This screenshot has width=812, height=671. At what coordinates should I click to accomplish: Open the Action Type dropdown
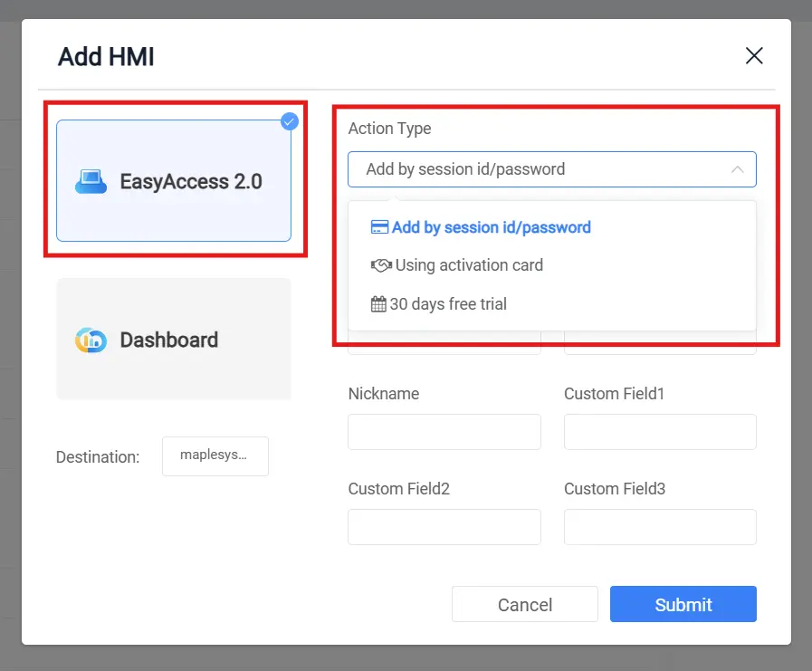[551, 169]
